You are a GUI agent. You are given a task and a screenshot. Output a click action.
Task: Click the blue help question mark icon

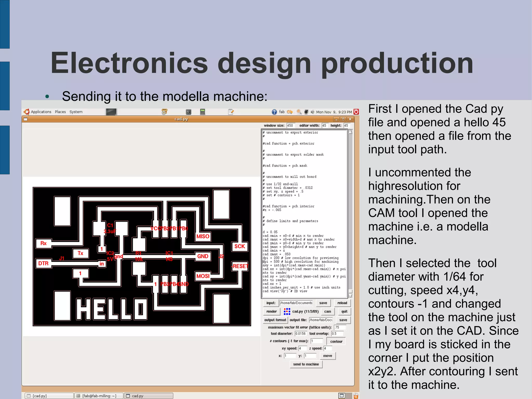274,112
